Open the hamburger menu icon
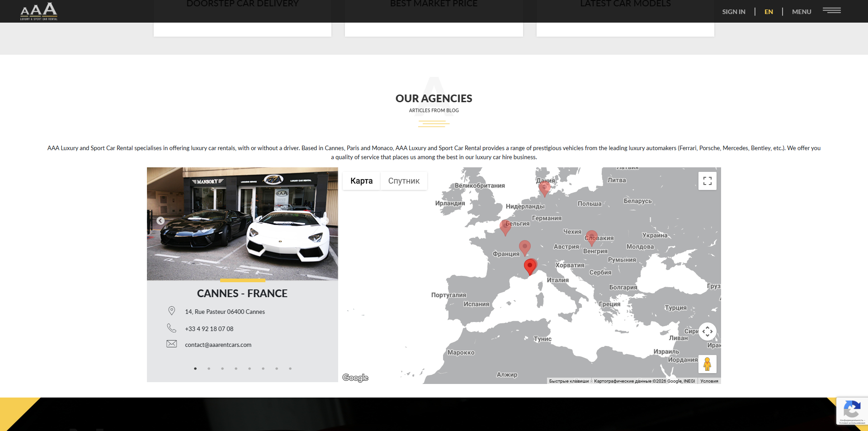Image resolution: width=868 pixels, height=431 pixels. (x=831, y=11)
